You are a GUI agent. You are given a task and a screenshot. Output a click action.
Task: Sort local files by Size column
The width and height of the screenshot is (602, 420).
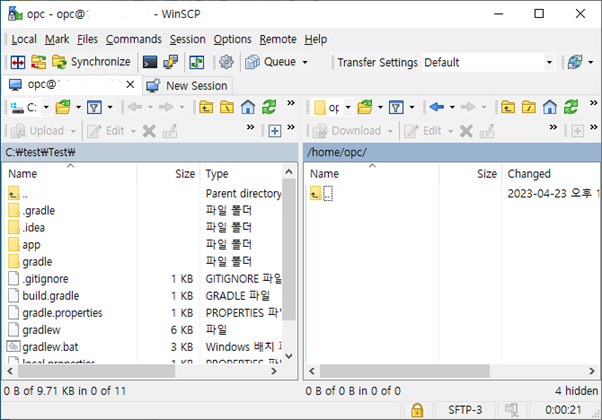[169, 174]
